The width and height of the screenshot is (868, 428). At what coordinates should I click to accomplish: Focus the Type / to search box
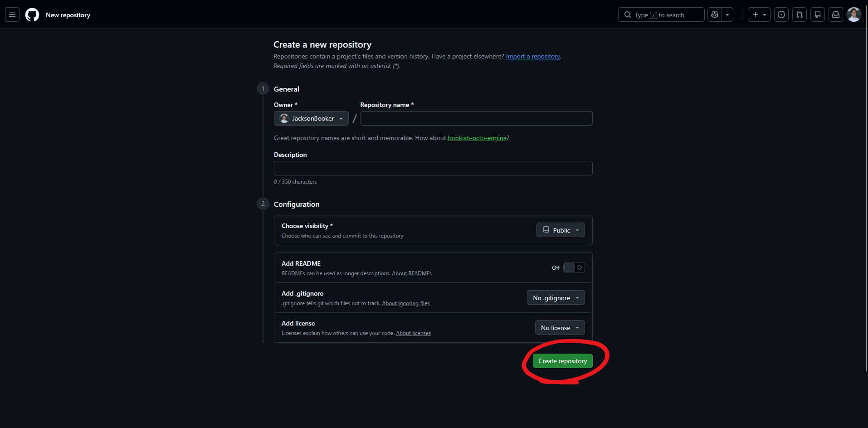click(661, 15)
